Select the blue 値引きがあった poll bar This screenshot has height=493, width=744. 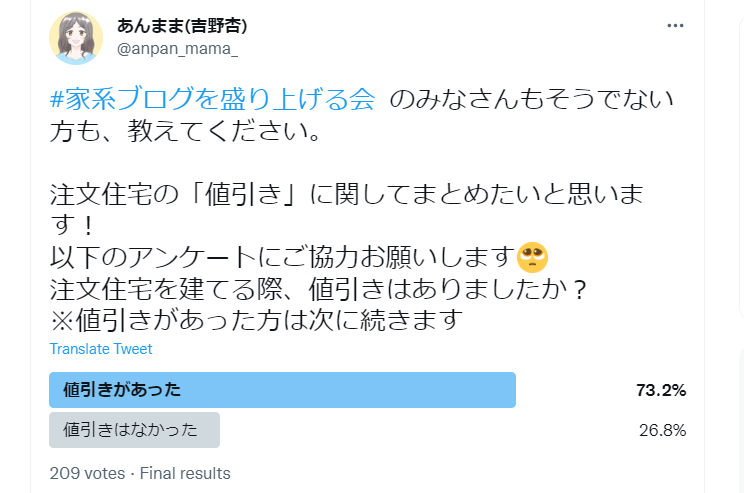coord(282,390)
